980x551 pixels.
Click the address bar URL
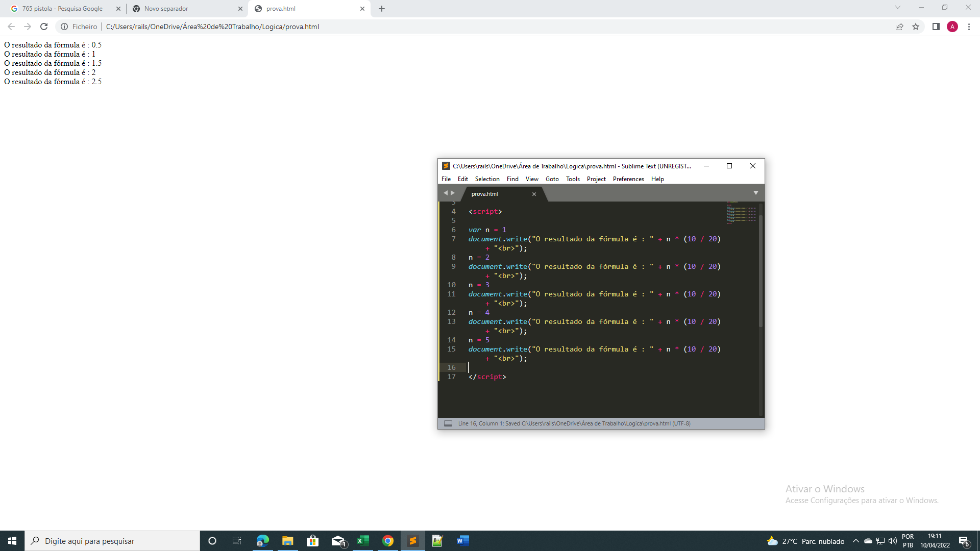pos(212,27)
